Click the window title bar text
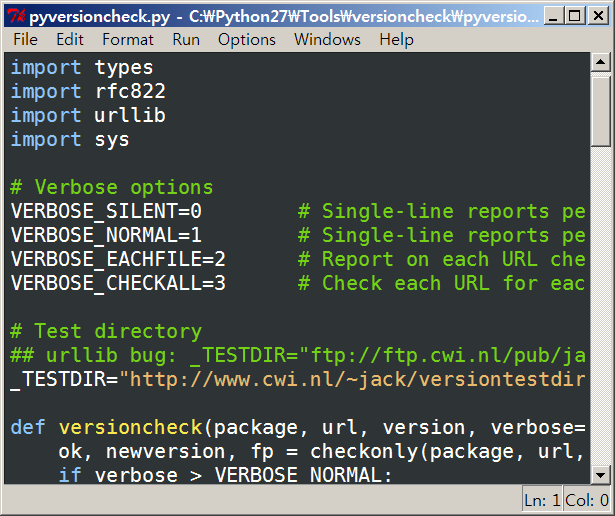The height and width of the screenshot is (516, 615). pos(283,16)
